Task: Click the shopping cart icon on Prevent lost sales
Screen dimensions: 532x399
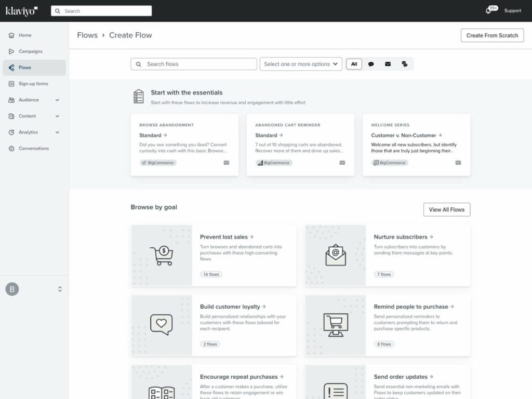Action: point(162,254)
